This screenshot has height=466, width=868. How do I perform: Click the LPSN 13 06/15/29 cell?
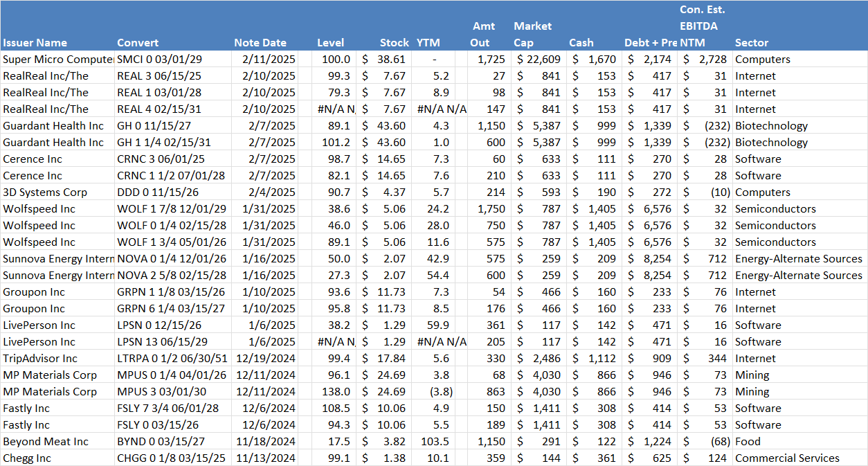[x=172, y=342]
